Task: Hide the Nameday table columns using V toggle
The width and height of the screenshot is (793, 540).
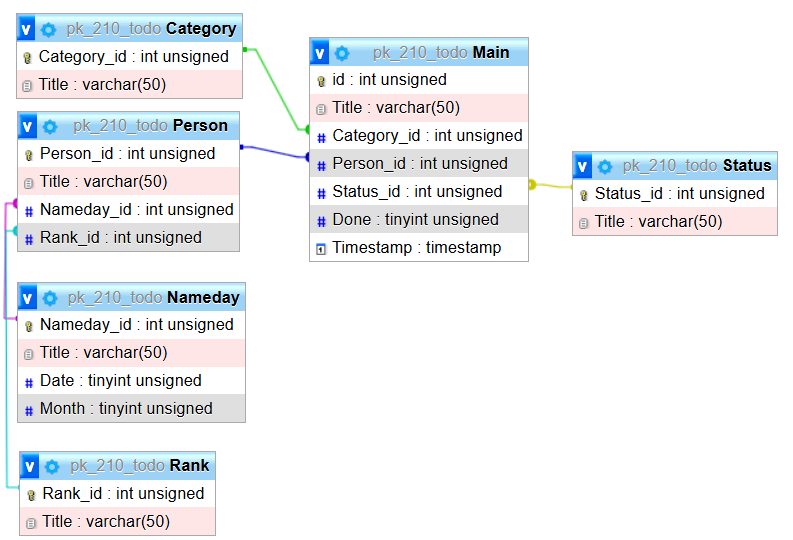Action: [x=28, y=297]
